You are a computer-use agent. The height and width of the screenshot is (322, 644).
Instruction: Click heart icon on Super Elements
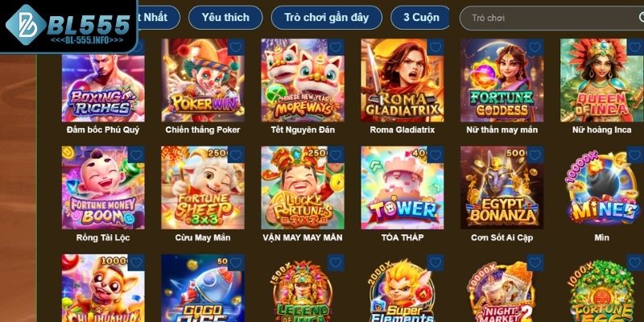point(436,262)
